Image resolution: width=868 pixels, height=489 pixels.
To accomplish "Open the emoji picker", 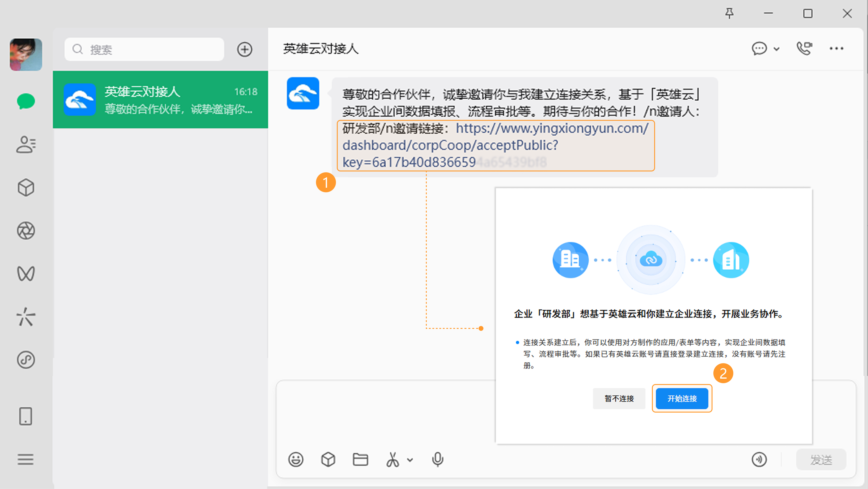I will click(x=296, y=459).
